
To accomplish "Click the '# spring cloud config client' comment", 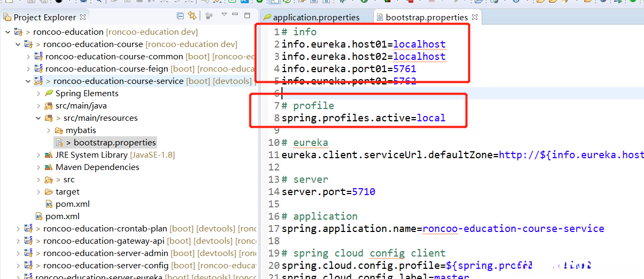I will (364, 253).
